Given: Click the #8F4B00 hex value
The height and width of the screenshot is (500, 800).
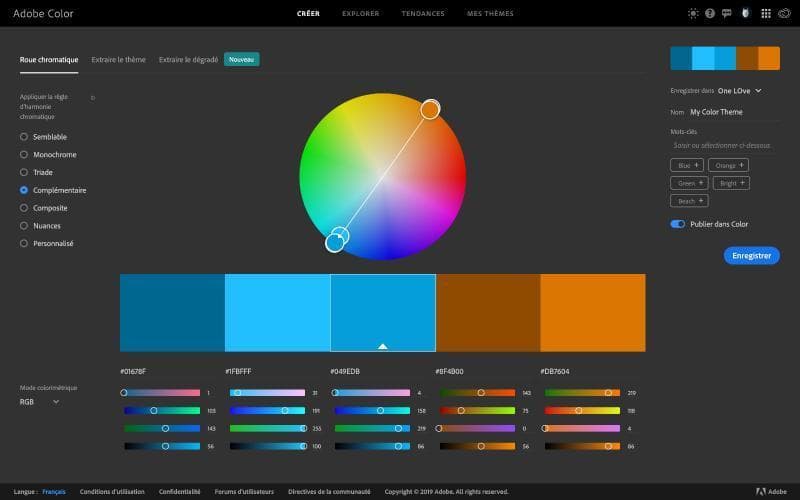Looking at the screenshot, I should pyautogui.click(x=449, y=371).
